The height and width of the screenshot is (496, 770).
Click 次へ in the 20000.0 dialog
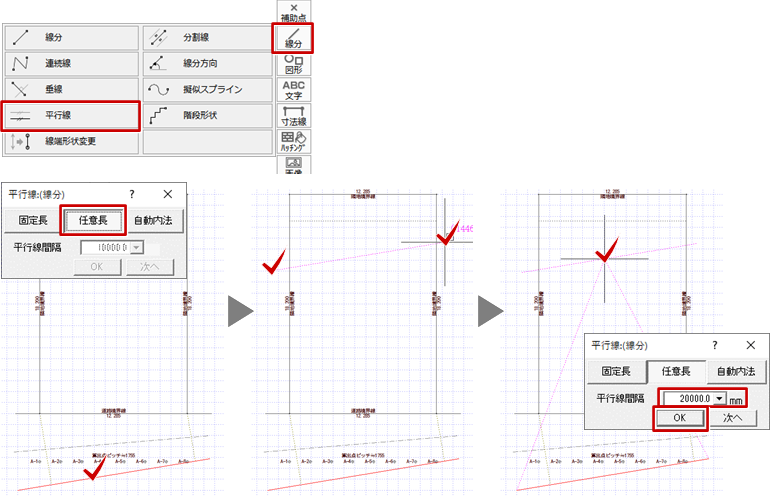point(737,418)
